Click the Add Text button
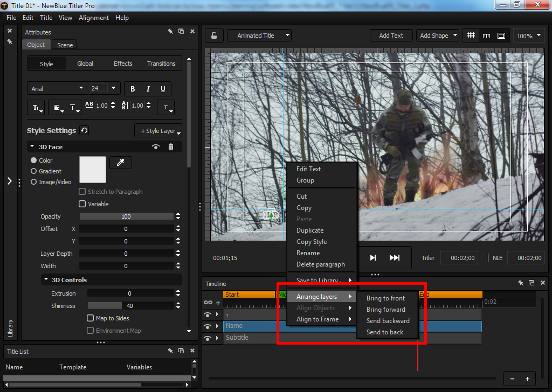The image size is (552, 392). click(x=391, y=36)
